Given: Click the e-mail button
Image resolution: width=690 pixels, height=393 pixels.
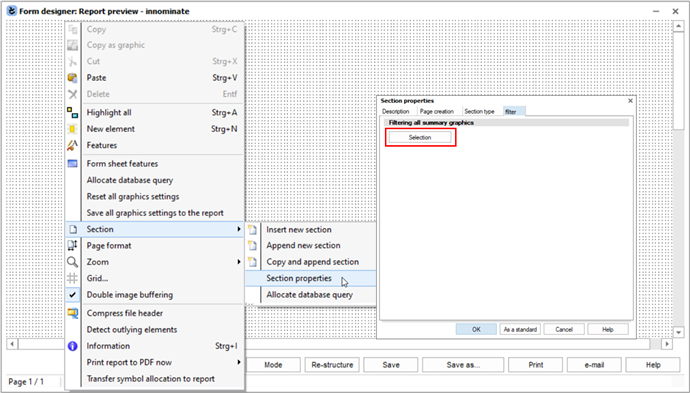Looking at the screenshot, I should [x=594, y=365].
